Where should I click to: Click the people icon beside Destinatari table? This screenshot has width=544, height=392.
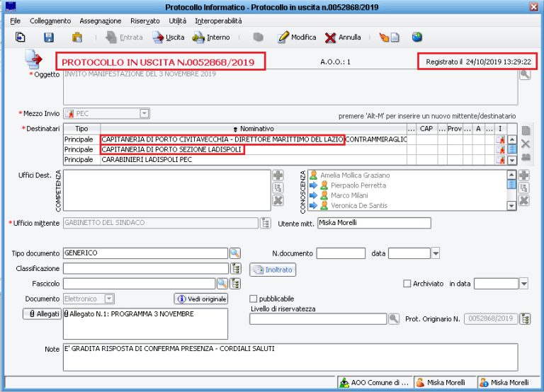point(526,157)
